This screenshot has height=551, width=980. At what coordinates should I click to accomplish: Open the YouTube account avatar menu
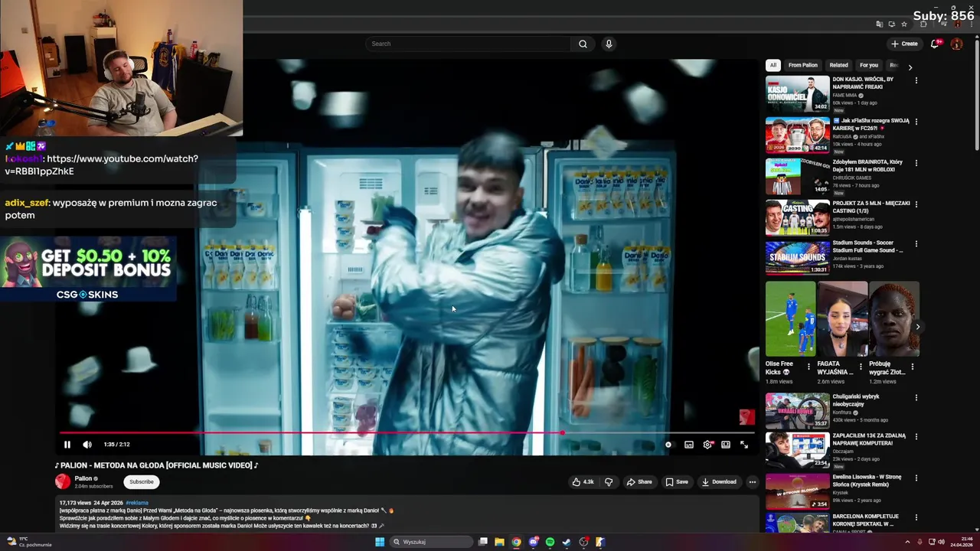tap(956, 44)
